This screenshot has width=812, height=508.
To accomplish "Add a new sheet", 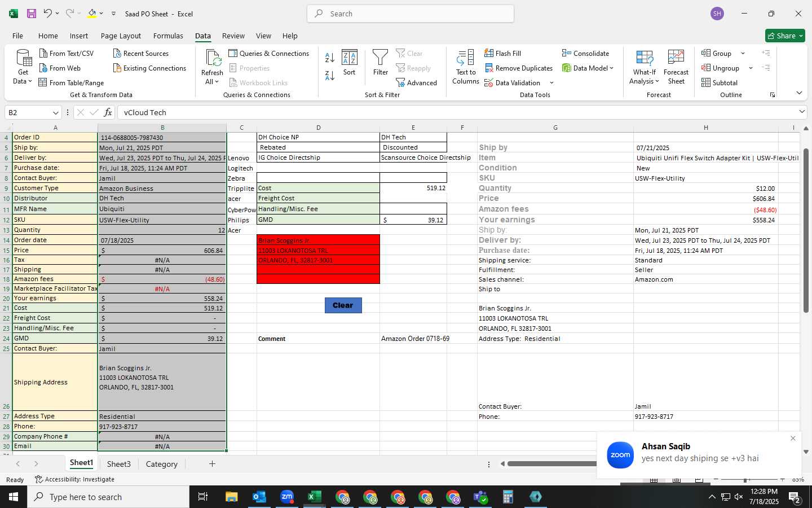I will pos(212,464).
